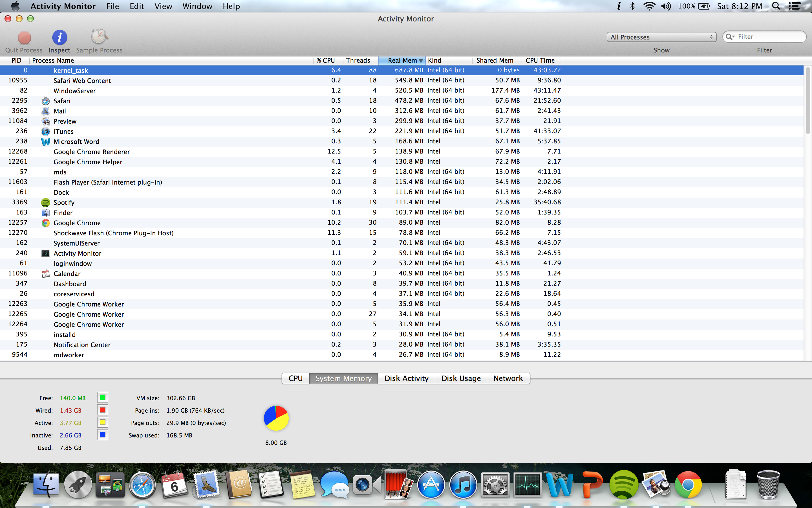812x508 pixels.
Task: Select the kernel_task process row
Action: click(x=402, y=70)
